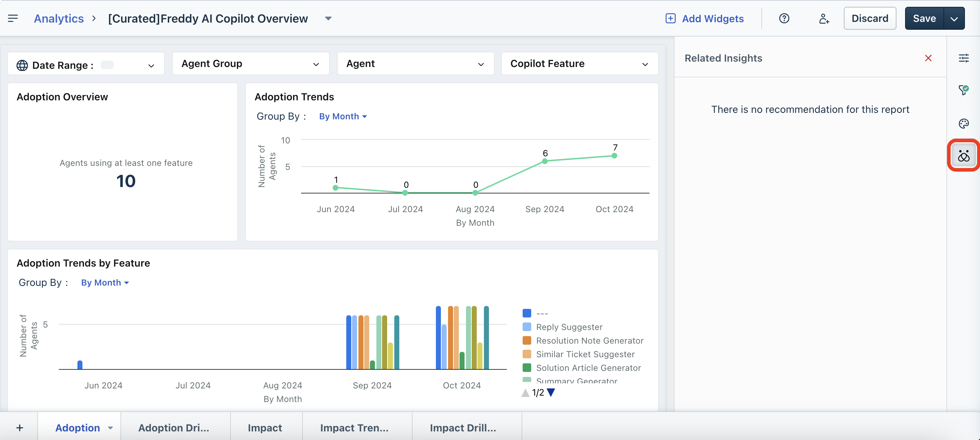Click the help question mark icon
The image size is (980, 440).
pos(784,18)
